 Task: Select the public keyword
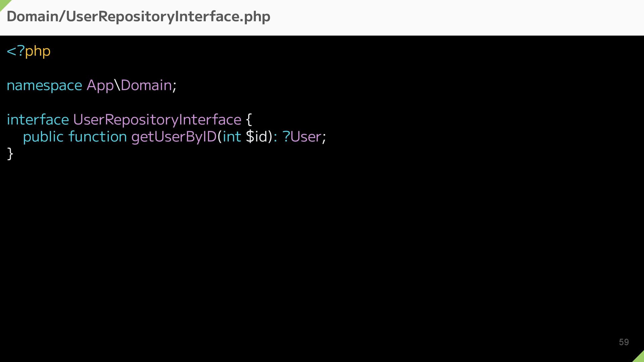[x=43, y=137]
